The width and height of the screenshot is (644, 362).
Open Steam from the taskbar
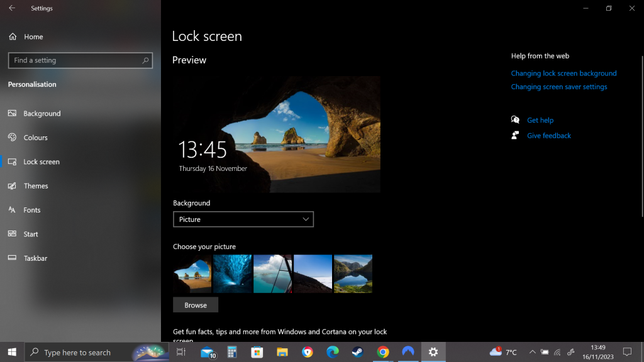357,352
